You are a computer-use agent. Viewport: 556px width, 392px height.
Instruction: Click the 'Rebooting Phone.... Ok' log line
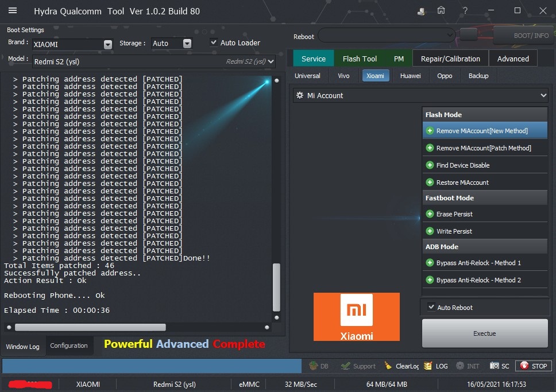[54, 295]
